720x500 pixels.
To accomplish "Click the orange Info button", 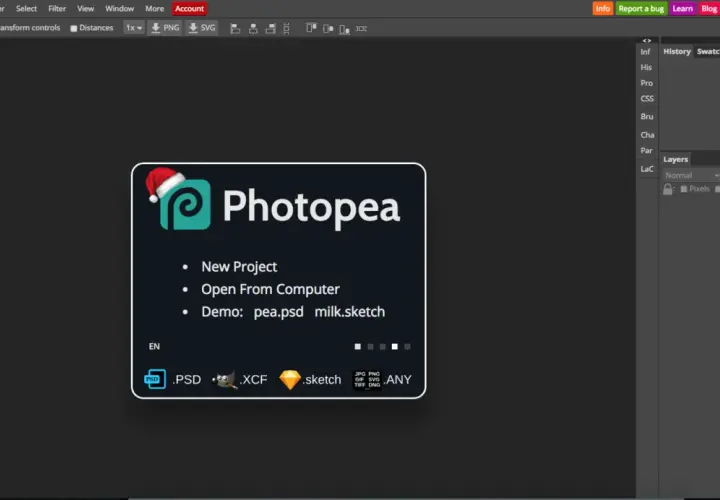I will pos(602,9).
